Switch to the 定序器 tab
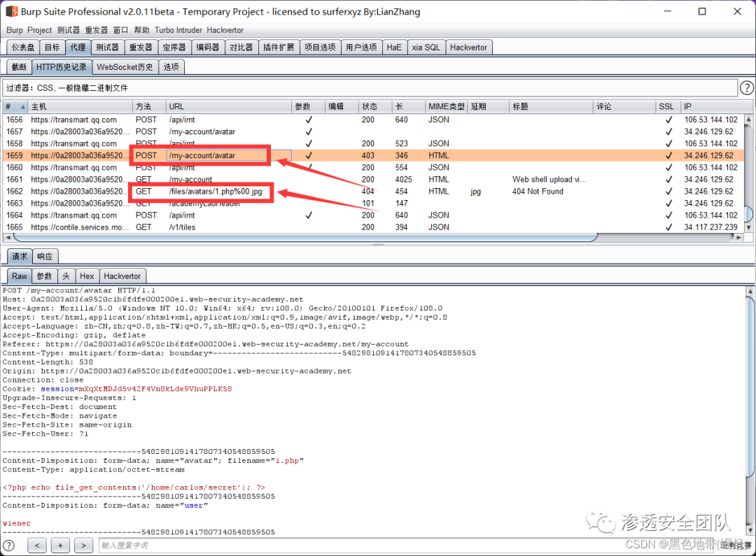Viewport: 756px width, 556px height. coord(174,48)
